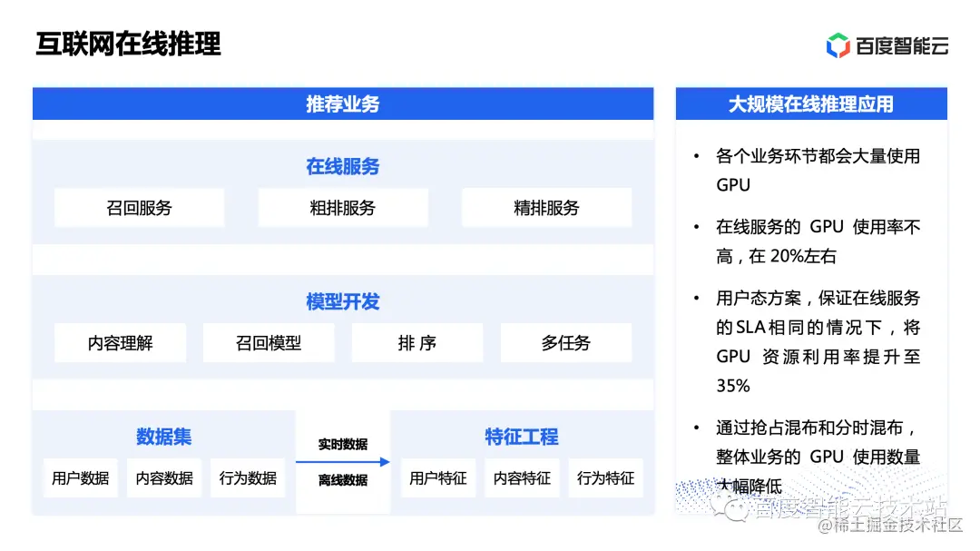Toggle the 离线数据 data flow option
Image resolution: width=980 pixels, height=551 pixels.
342,478
